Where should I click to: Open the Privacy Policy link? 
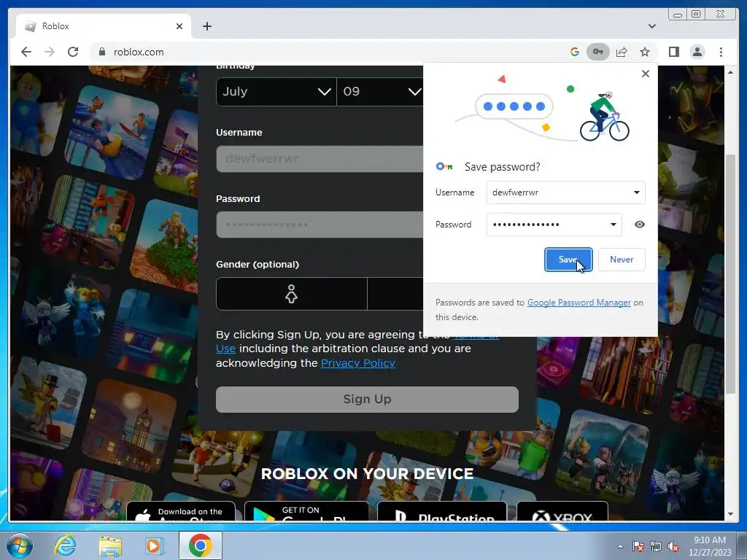click(357, 363)
